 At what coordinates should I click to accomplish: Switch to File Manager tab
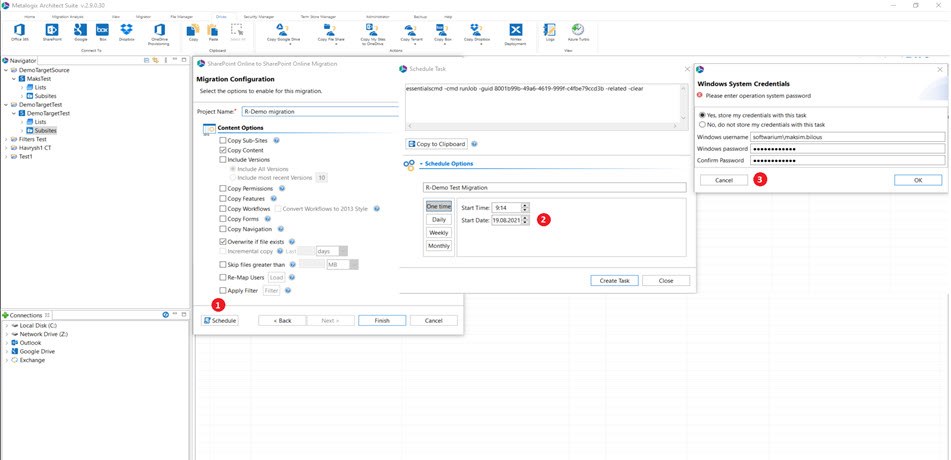(181, 16)
